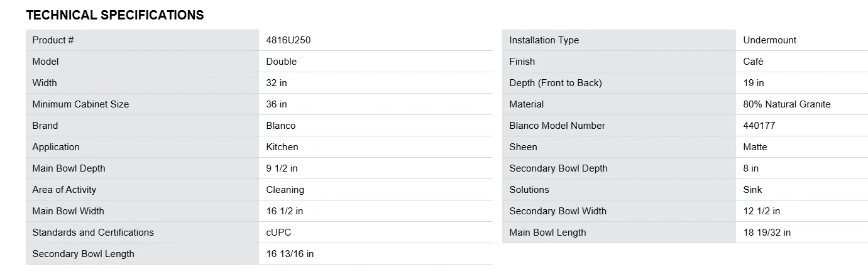Click the Application value Kitchen
The width and height of the screenshot is (868, 274).
(282, 147)
